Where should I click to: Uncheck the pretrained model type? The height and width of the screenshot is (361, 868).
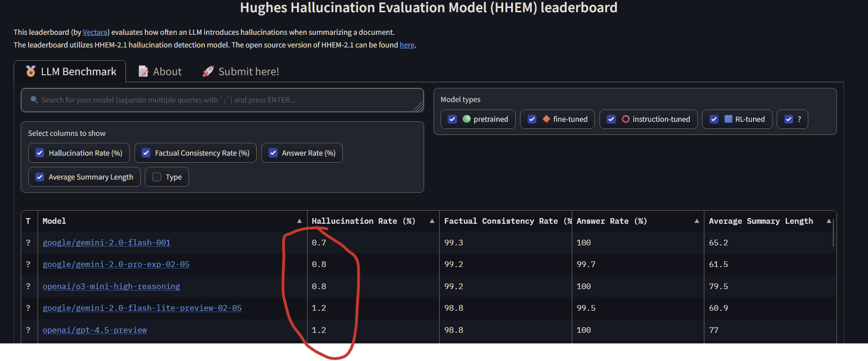point(452,119)
